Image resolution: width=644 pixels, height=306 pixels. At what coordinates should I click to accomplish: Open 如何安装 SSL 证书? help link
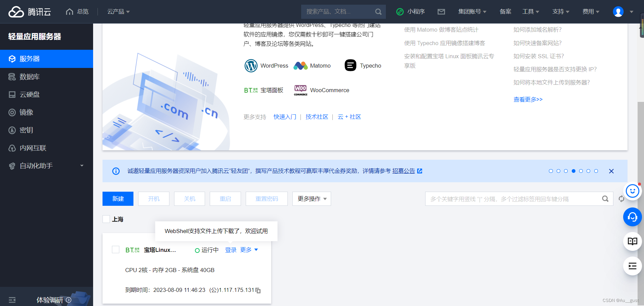(538, 56)
